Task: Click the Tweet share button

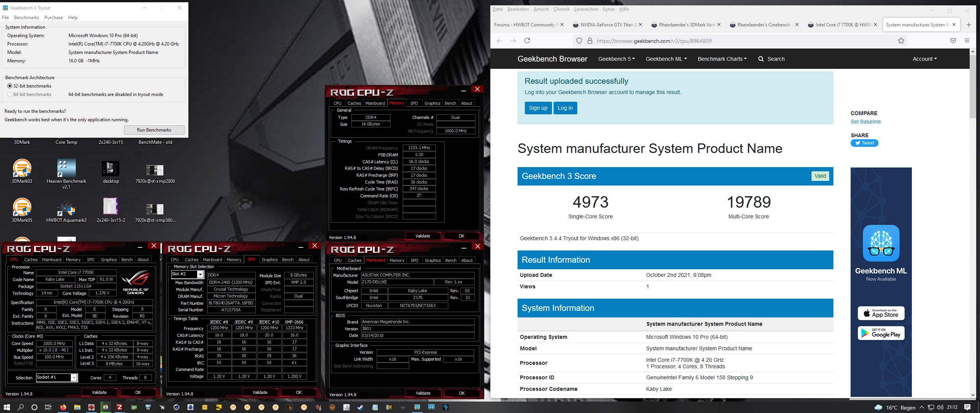Action: [864, 143]
